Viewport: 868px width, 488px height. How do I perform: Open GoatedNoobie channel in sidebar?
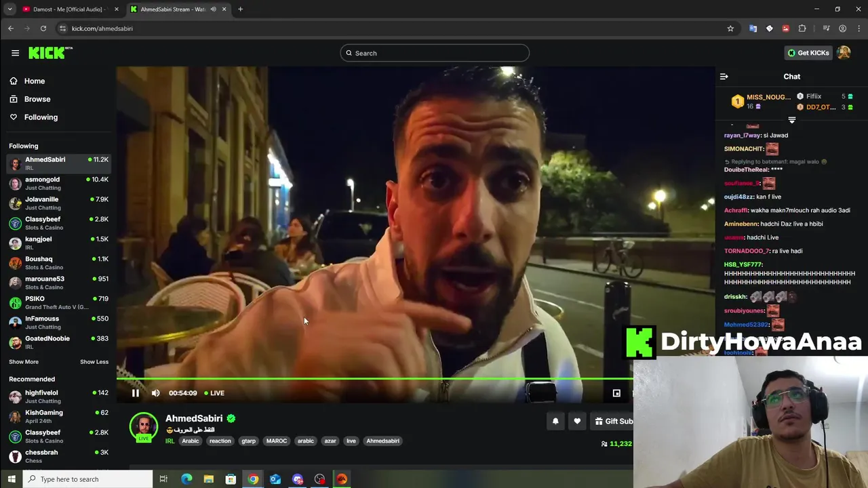click(x=58, y=342)
